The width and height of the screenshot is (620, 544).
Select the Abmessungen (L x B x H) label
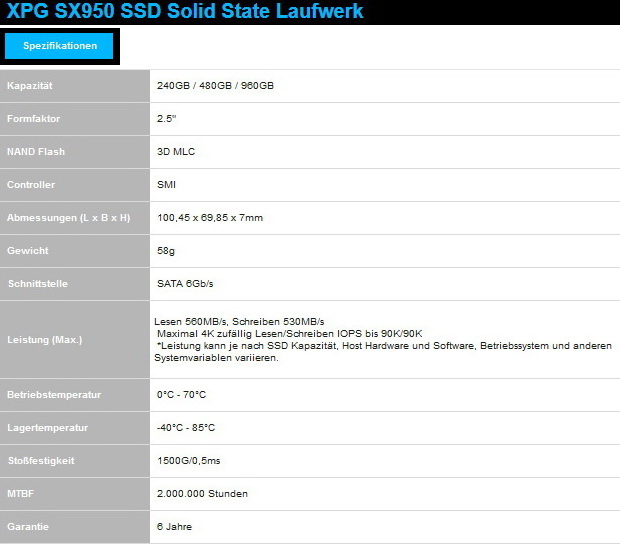click(68, 218)
